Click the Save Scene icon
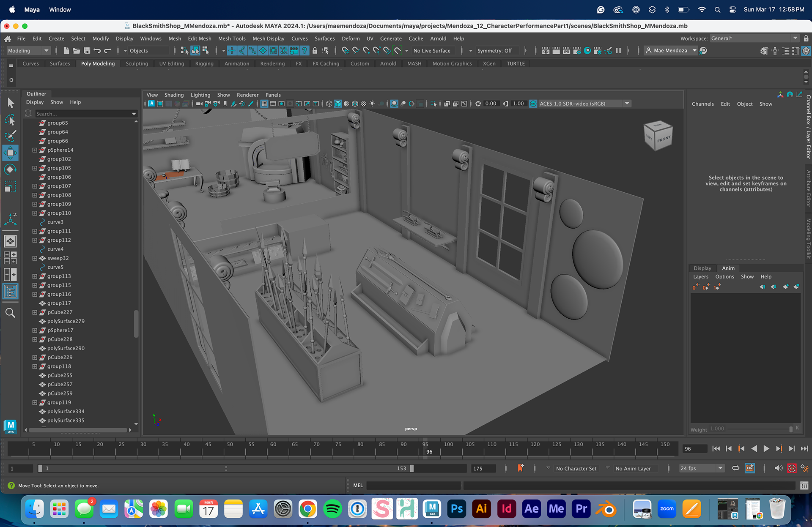The image size is (812, 527). tap(87, 51)
